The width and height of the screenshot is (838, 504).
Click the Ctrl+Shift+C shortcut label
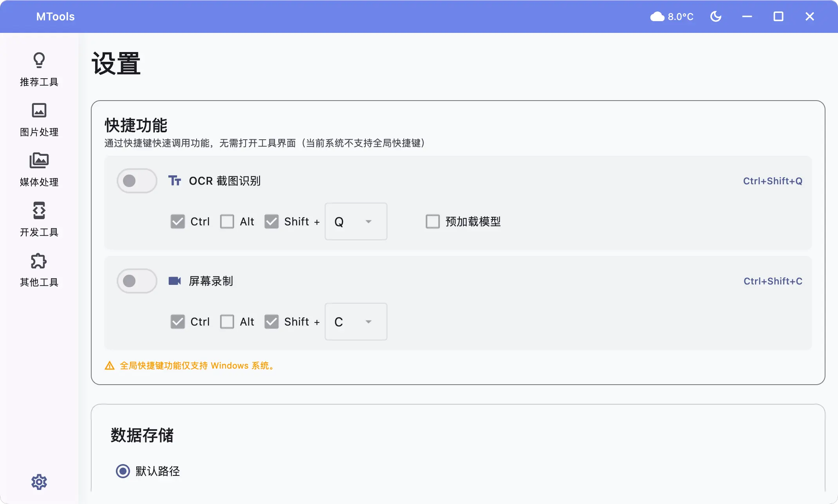coord(773,281)
